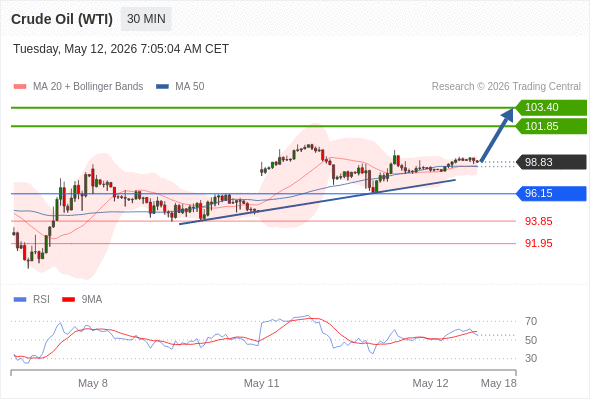The image size is (590, 400).
Task: Click the May 8 axis label
Action: click(93, 383)
